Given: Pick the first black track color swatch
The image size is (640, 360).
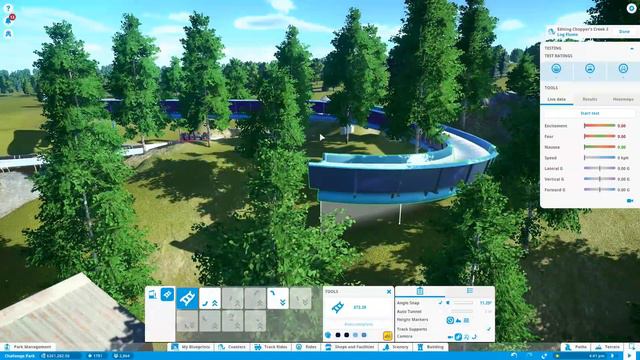Looking at the screenshot, I should coord(338,335).
